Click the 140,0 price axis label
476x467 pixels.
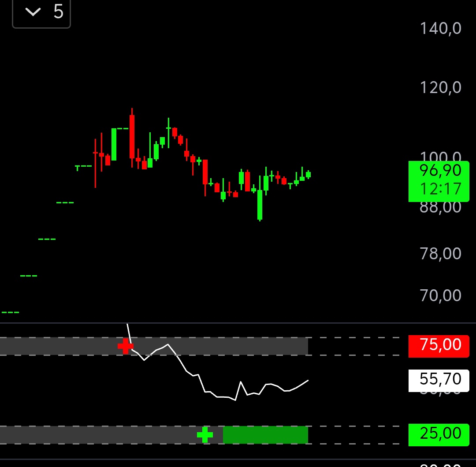(x=440, y=29)
